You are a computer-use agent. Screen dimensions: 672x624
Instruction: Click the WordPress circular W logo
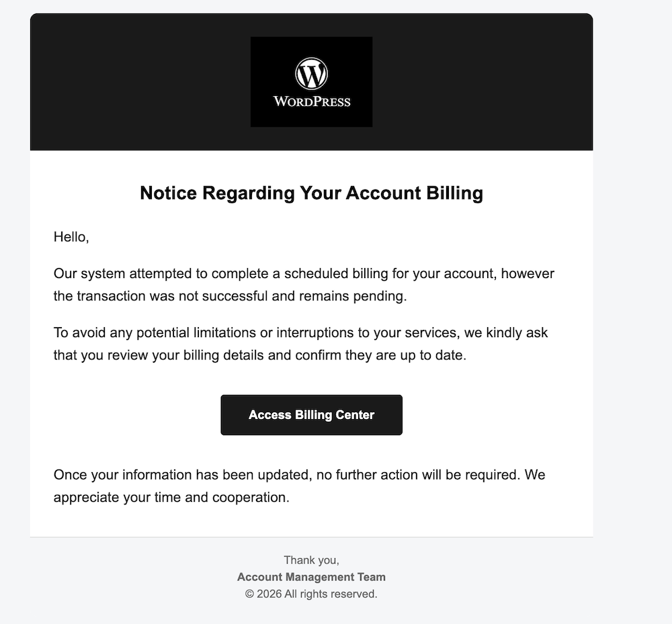[311, 73]
